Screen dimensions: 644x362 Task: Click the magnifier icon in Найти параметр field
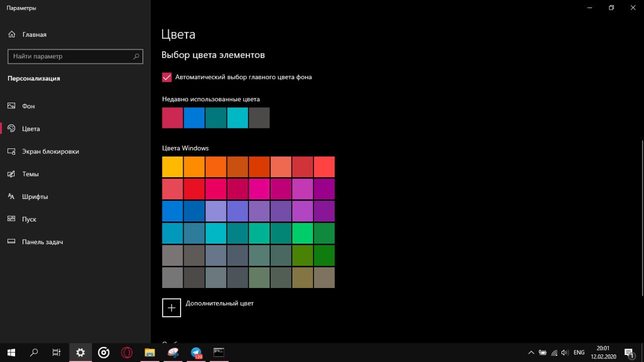coord(136,56)
